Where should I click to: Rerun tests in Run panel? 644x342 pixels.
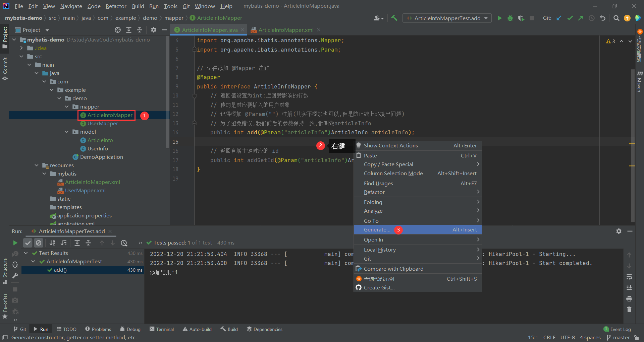click(x=15, y=243)
